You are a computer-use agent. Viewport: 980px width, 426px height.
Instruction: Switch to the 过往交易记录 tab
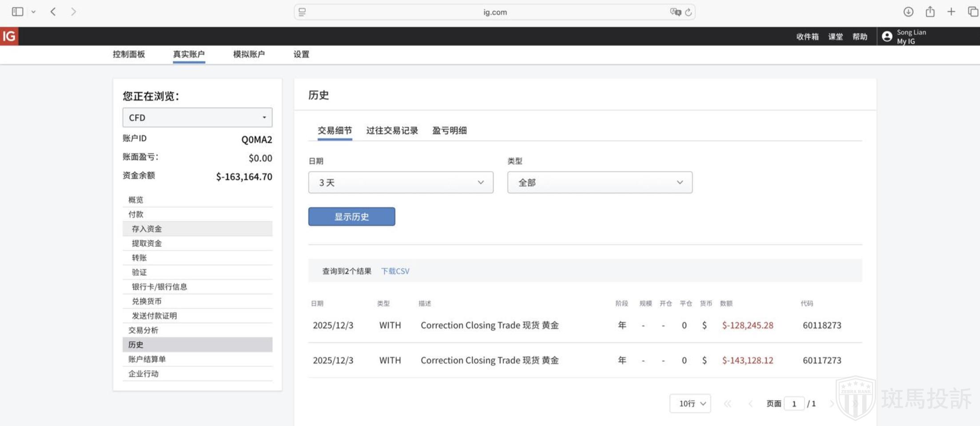point(392,130)
